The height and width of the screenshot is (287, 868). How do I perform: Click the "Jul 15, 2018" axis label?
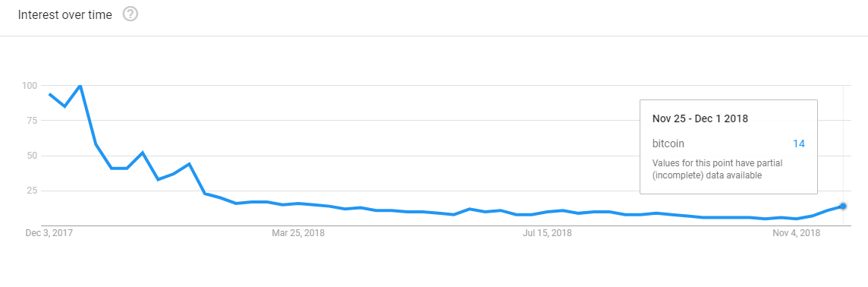(547, 233)
